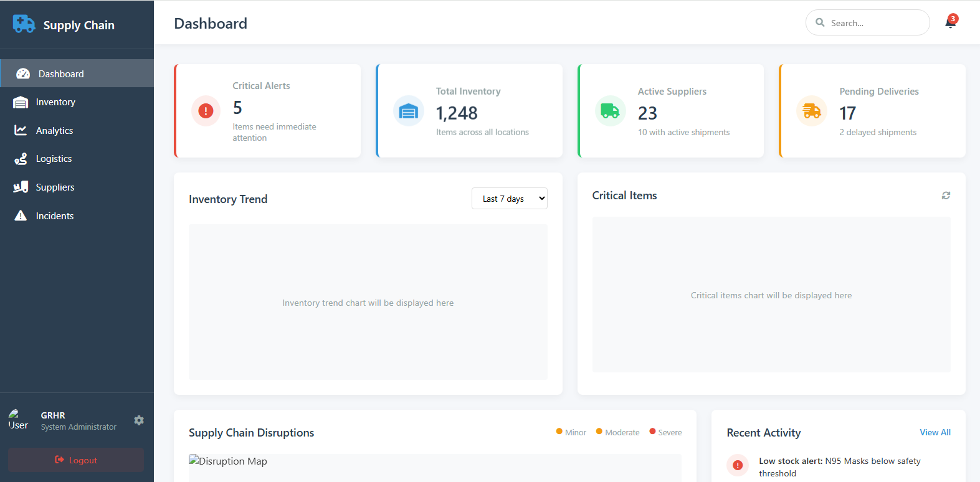This screenshot has height=482, width=980.
Task: Click the search magnifier icon
Action: [x=820, y=22]
